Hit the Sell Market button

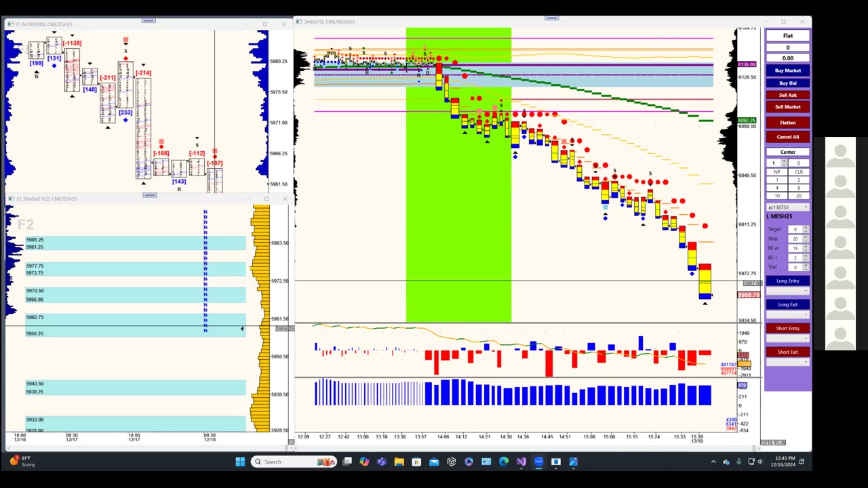coord(787,106)
